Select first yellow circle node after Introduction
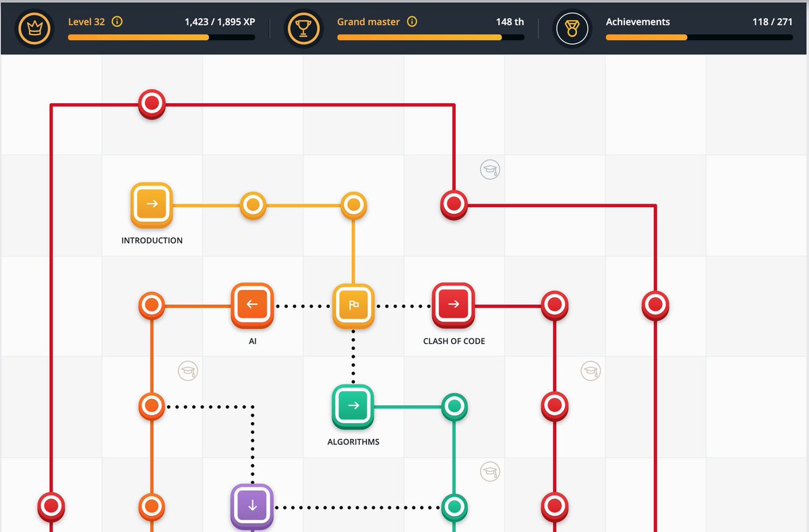Screen dimensions: 809x532 pyautogui.click(x=253, y=205)
